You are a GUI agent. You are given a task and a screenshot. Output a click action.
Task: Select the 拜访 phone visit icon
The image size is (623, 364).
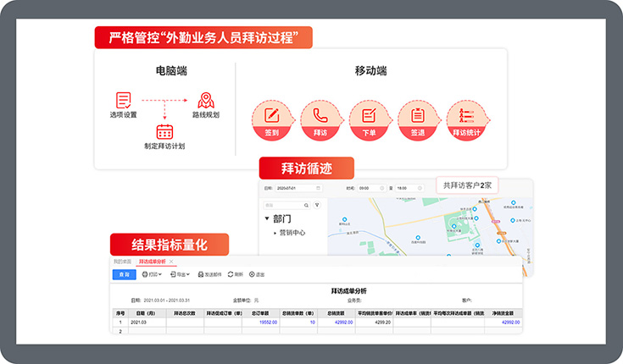tap(320, 114)
